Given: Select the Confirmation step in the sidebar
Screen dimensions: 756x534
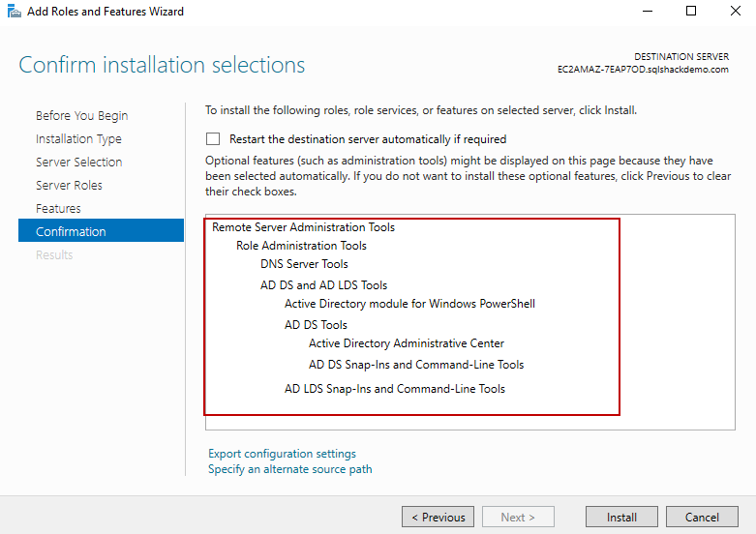Looking at the screenshot, I should pyautogui.click(x=71, y=232).
